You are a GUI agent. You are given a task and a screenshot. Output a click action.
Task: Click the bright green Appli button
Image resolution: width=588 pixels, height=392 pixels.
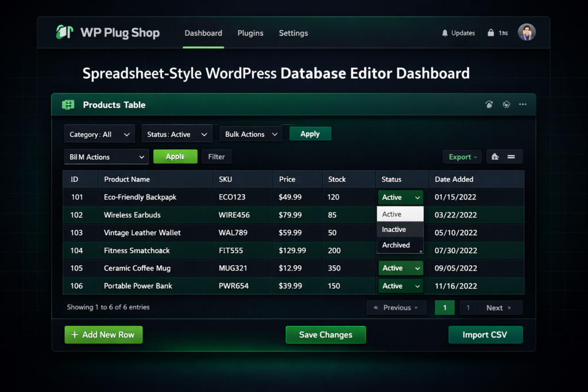tap(175, 156)
